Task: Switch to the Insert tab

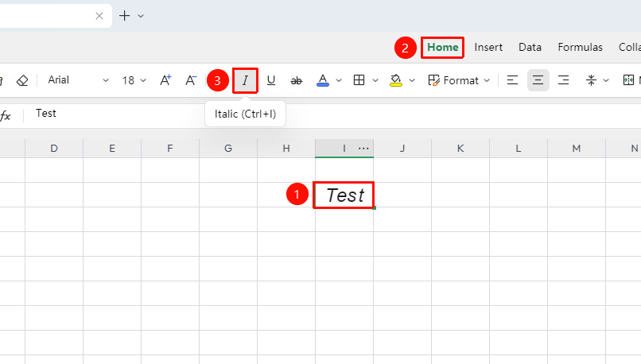Action: tap(488, 48)
